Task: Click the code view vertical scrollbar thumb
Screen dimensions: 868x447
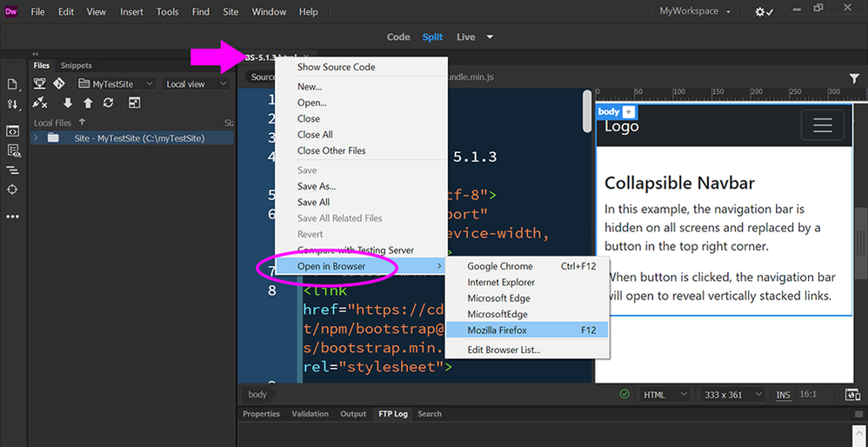Action: point(587,110)
